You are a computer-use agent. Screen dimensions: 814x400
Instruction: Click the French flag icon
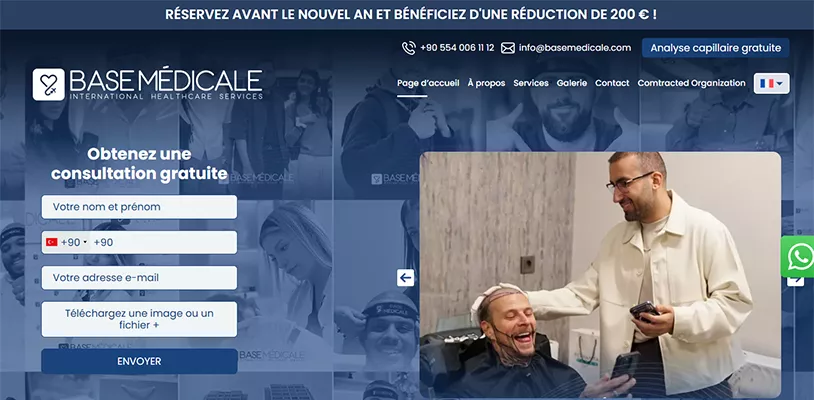click(x=767, y=83)
